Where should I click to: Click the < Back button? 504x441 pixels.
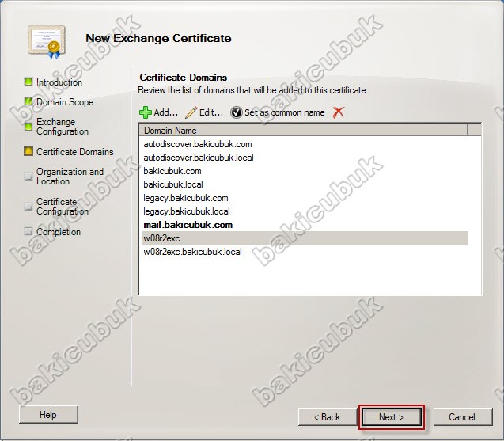click(x=328, y=417)
